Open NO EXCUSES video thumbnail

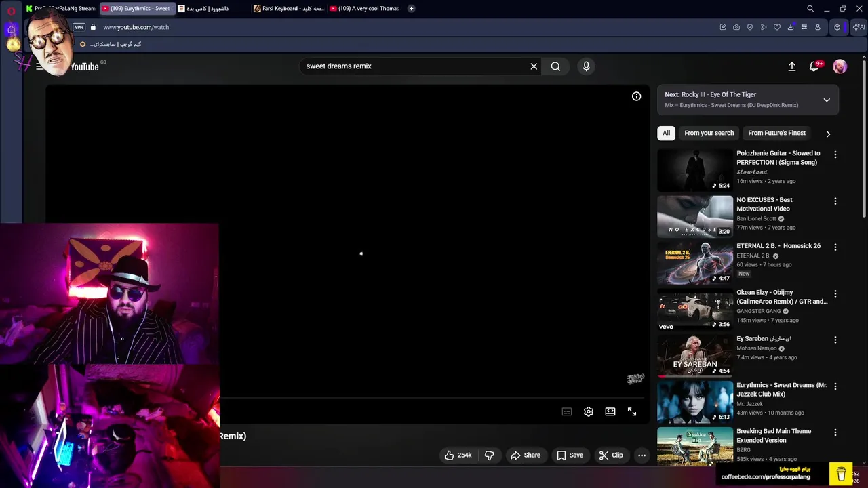coord(695,216)
